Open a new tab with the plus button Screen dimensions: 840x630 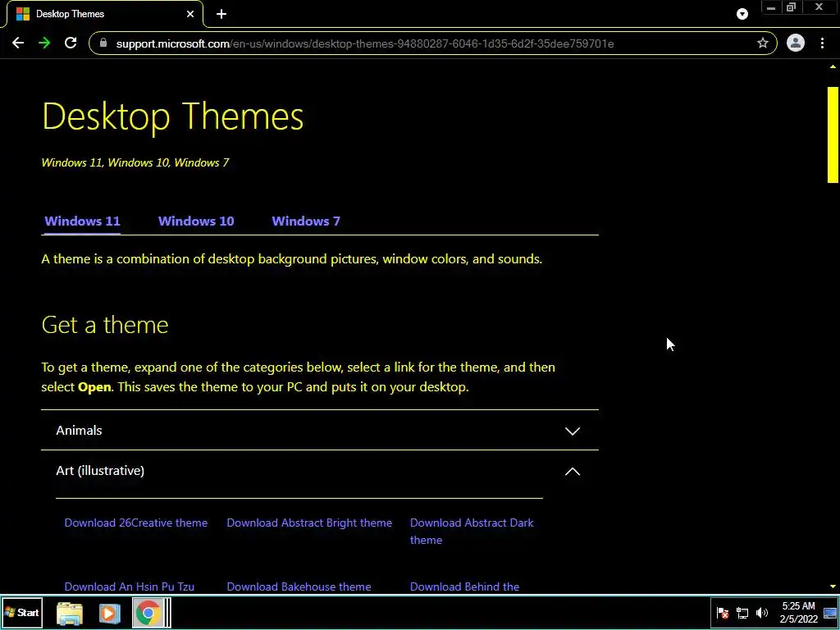click(221, 15)
